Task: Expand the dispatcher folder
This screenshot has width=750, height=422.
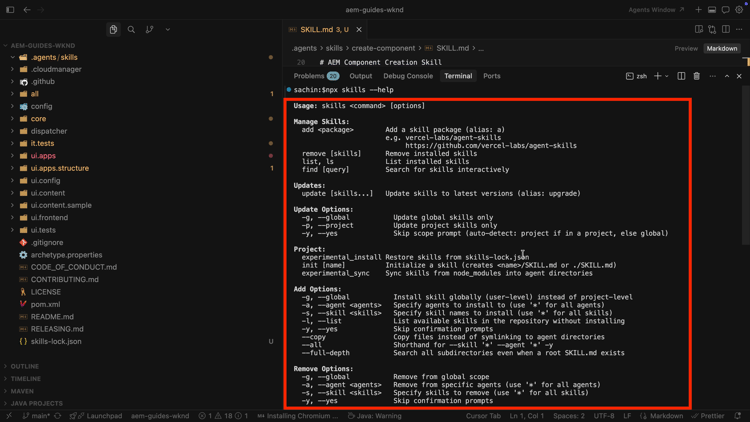Action: click(x=12, y=131)
